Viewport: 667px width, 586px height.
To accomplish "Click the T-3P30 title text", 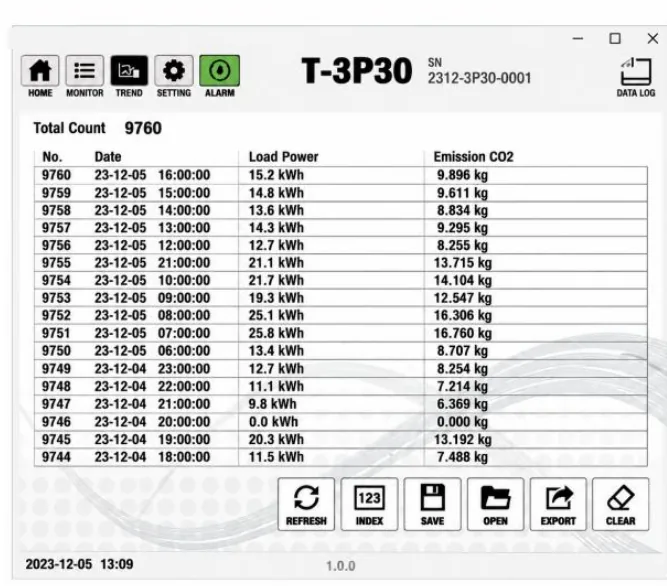I will click(357, 71).
